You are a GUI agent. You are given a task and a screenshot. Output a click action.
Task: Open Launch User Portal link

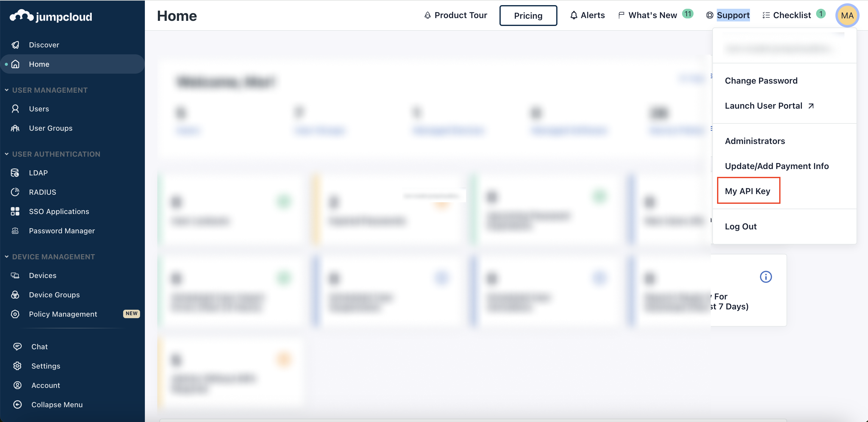[x=764, y=106]
